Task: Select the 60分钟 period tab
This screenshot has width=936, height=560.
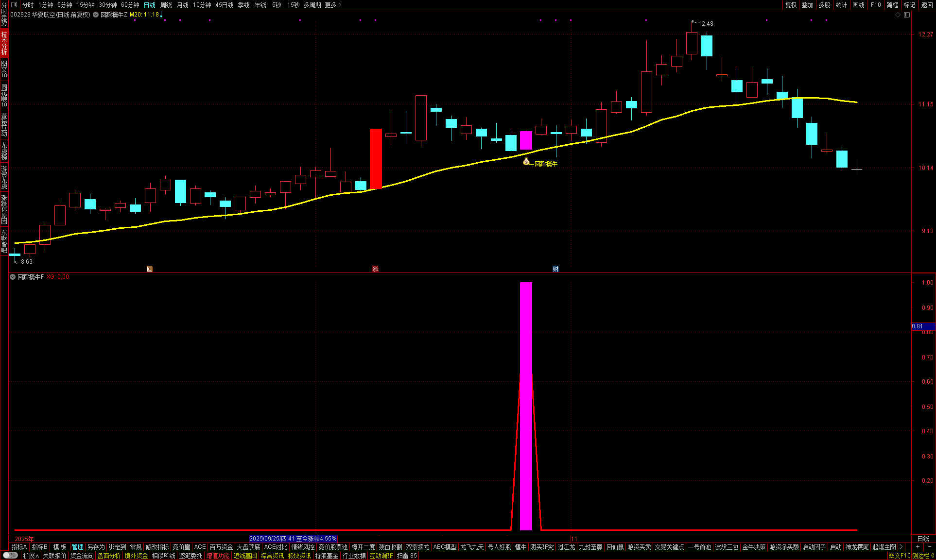Action: pyautogui.click(x=130, y=5)
